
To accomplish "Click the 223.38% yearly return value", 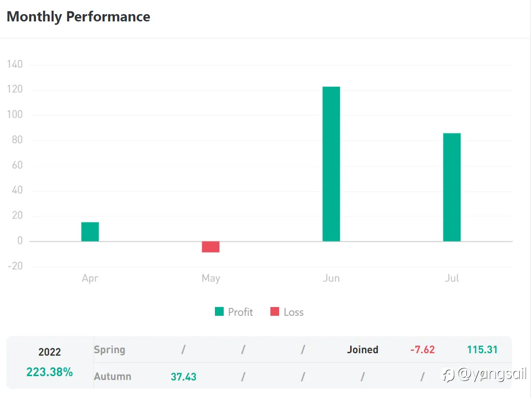I will 50,373.
